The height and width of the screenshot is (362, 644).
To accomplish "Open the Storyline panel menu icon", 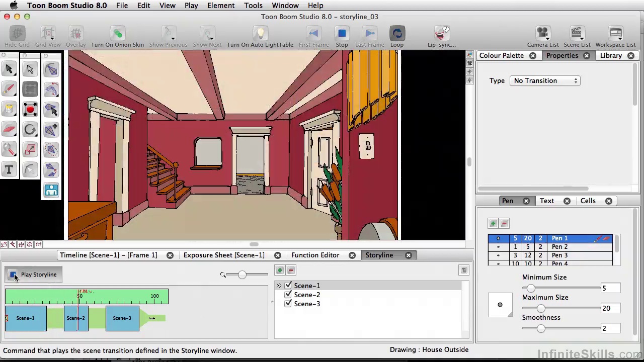I will (464, 270).
